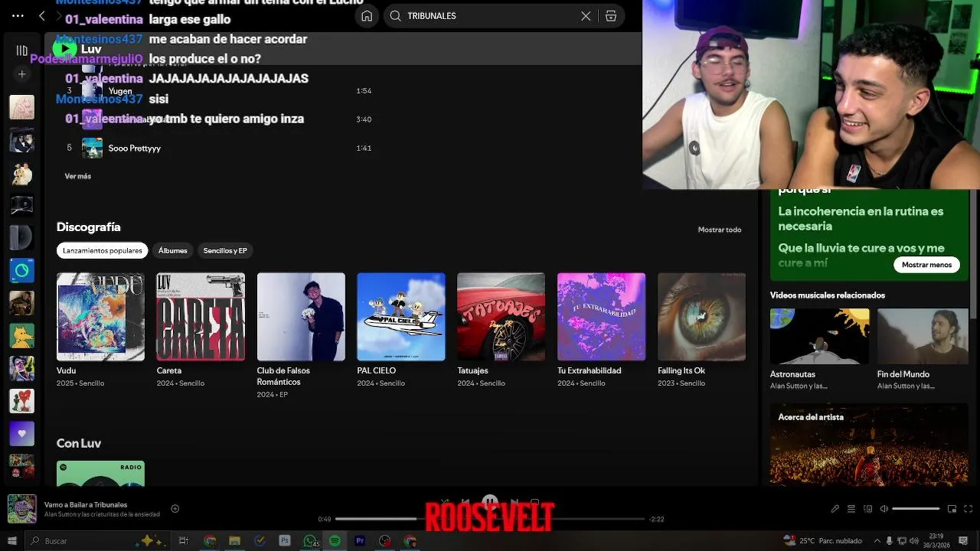The width and height of the screenshot is (980, 551).
Task: Open the Windows notification center
Action: pyautogui.click(x=963, y=541)
